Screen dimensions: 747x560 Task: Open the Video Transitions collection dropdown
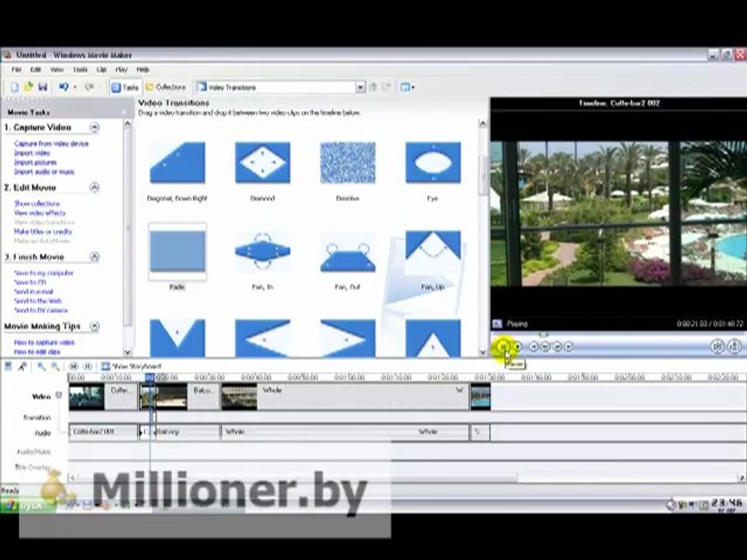[360, 87]
